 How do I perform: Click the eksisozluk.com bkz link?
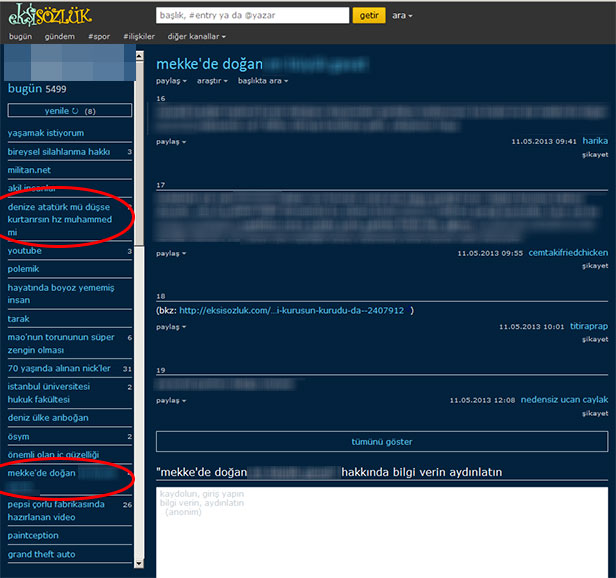pyautogui.click(x=292, y=310)
